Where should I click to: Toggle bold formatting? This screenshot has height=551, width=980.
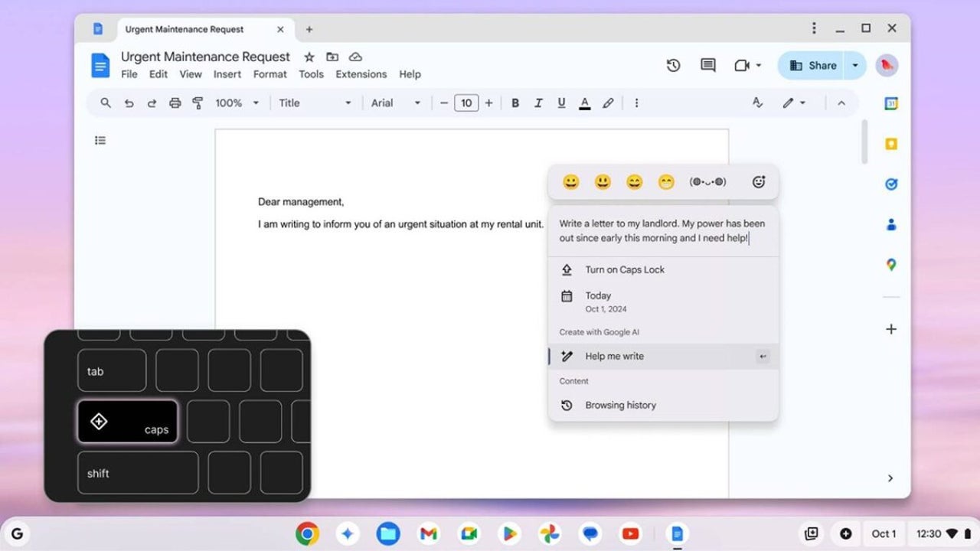(x=515, y=103)
